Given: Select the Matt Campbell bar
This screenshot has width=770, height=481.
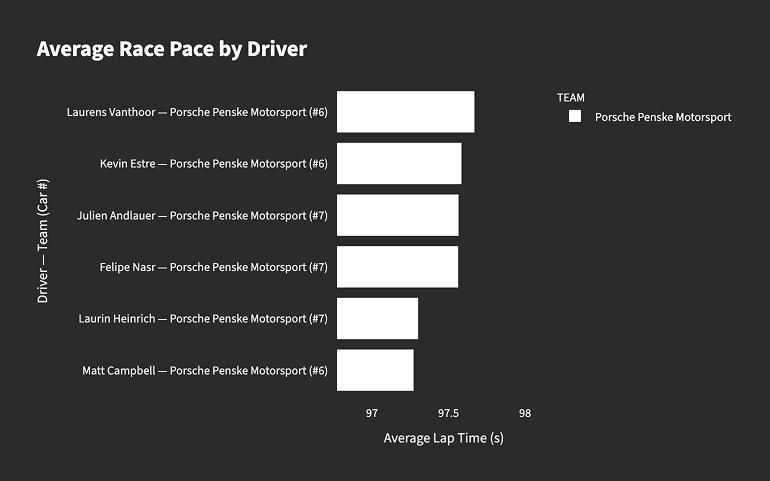Looking at the screenshot, I should (375, 370).
